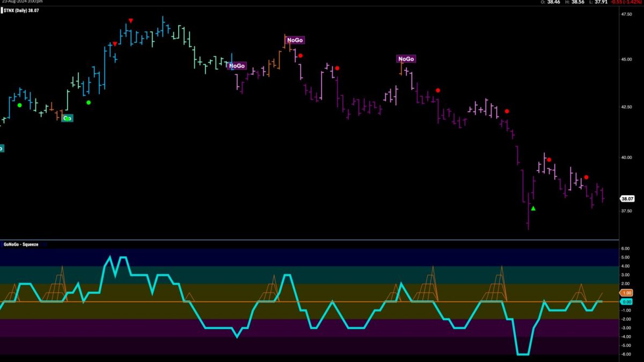This screenshot has height=362, width=644.
Task: Click the leftmost green dot marker
Action: point(19,105)
